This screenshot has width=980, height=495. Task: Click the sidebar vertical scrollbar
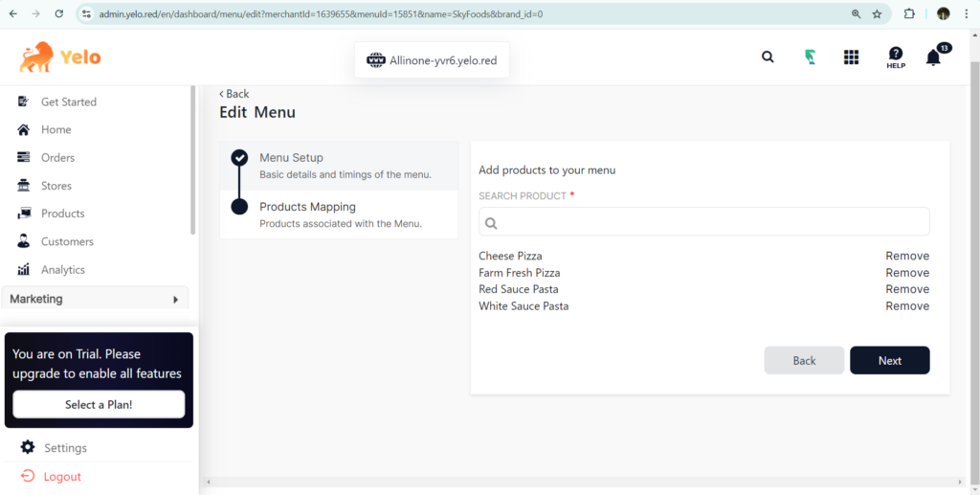[193, 159]
